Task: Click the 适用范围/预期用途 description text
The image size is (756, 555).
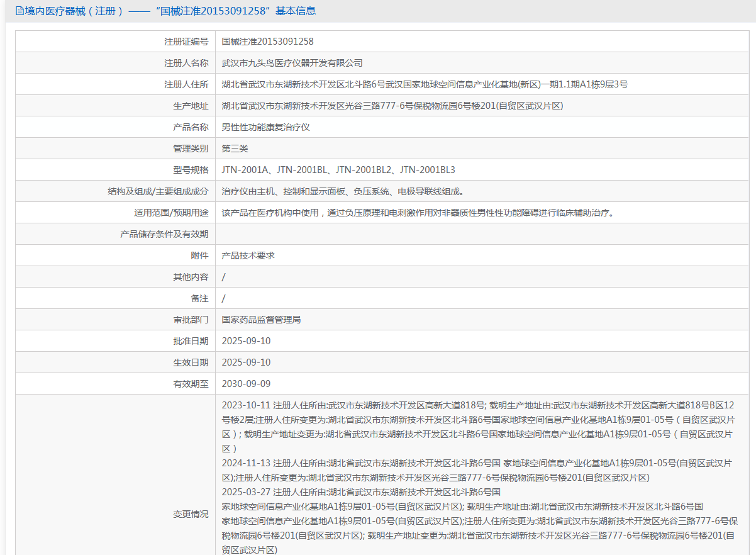Action: pyautogui.click(x=418, y=213)
